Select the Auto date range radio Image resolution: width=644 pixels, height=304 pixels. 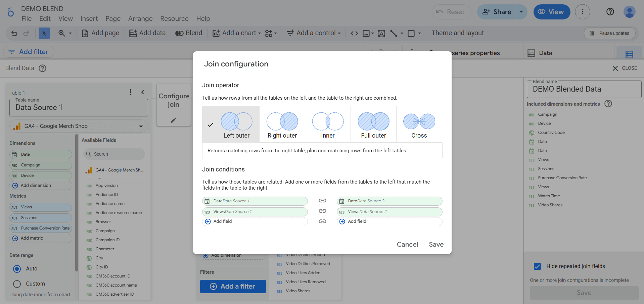click(x=17, y=269)
